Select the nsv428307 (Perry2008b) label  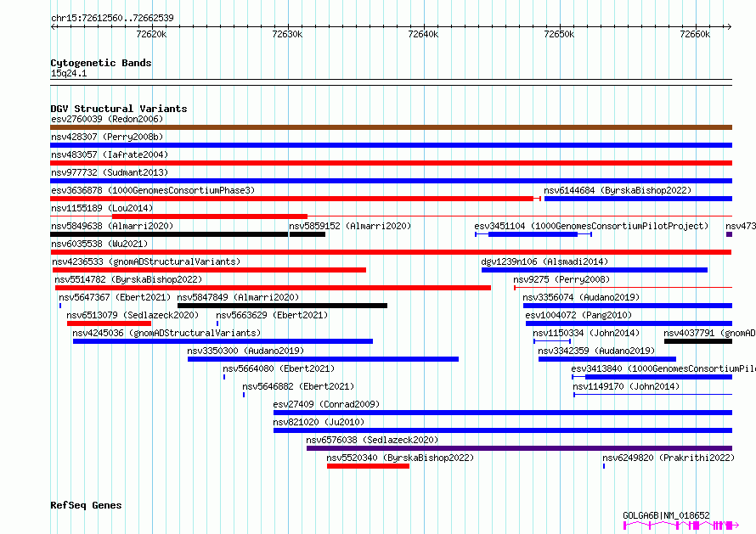point(107,137)
